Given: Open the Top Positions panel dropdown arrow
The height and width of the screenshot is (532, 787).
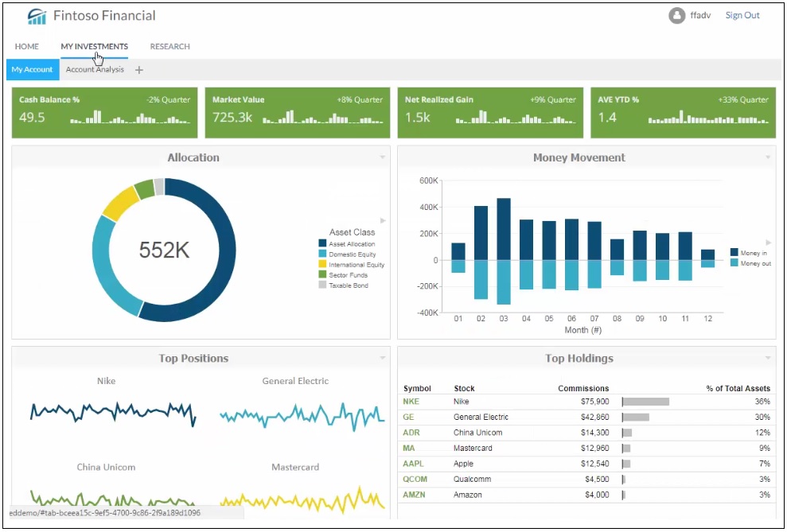Looking at the screenshot, I should pos(383,358).
